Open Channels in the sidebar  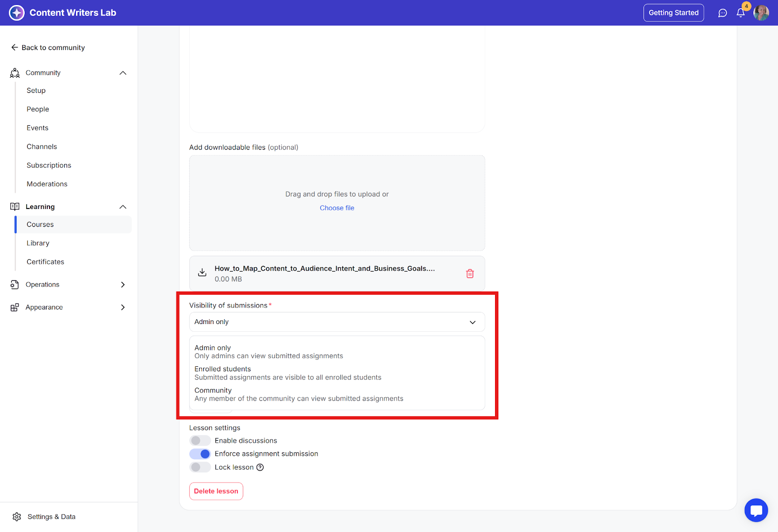coord(42,147)
